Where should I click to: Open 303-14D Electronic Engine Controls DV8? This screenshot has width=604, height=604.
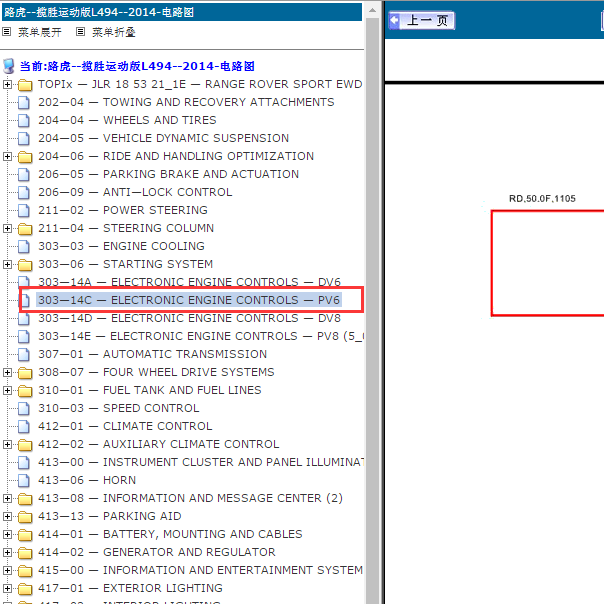[189, 318]
